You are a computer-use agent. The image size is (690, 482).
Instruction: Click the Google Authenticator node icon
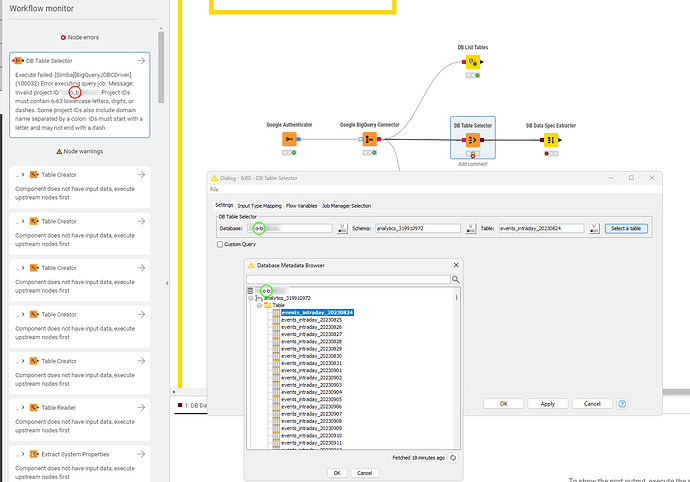pos(288,140)
